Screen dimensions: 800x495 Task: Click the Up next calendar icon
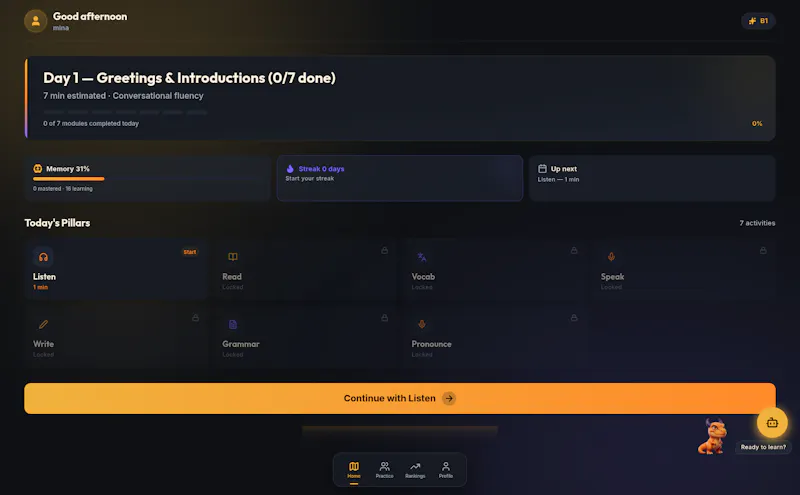coord(542,168)
